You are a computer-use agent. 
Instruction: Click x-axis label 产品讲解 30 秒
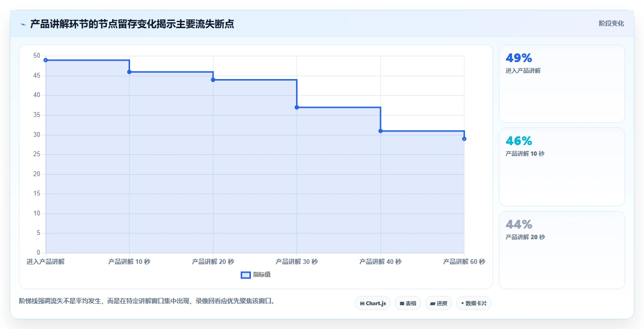coord(297,262)
